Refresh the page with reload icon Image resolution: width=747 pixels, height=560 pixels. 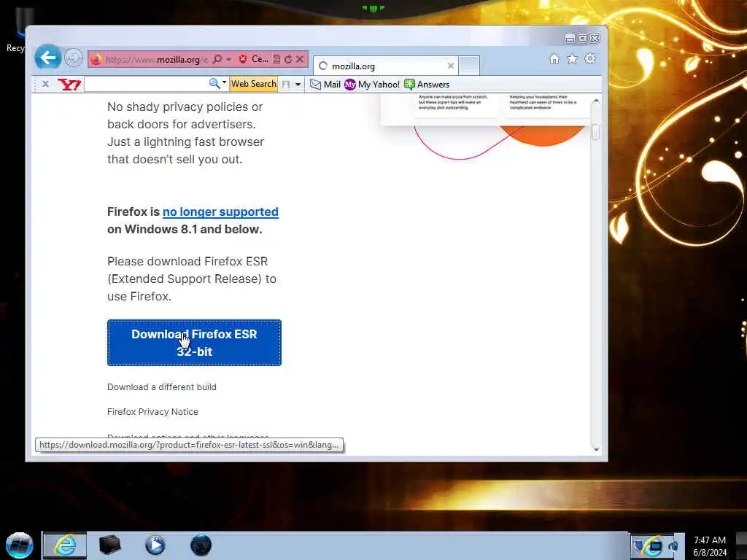287,59
